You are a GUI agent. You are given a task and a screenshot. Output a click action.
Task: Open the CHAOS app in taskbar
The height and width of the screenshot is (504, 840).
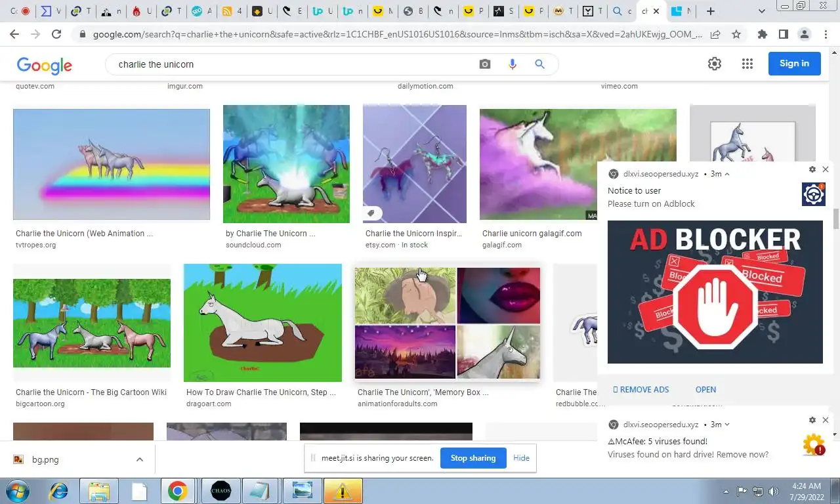coord(220,491)
